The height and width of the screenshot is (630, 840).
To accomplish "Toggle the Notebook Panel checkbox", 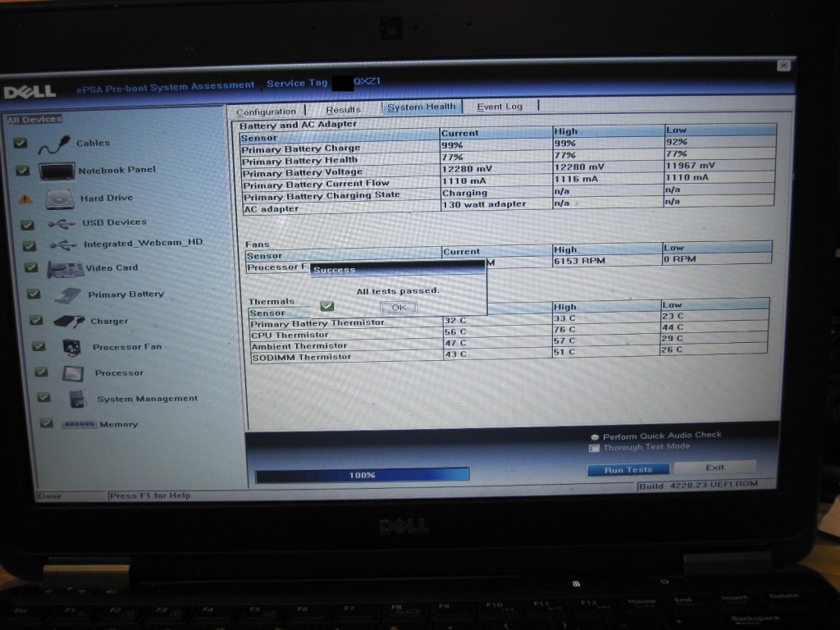I will tap(22, 171).
